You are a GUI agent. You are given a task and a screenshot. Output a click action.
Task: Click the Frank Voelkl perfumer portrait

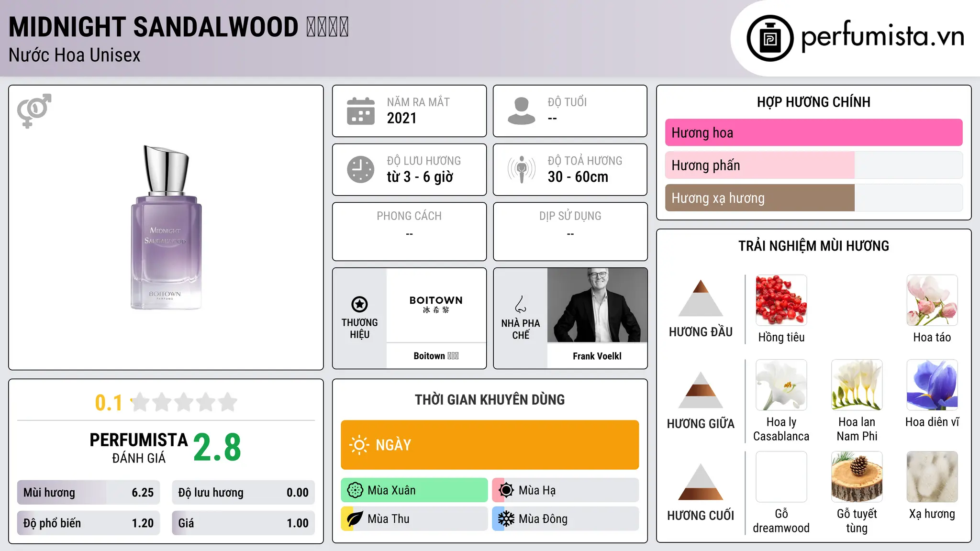point(597,305)
